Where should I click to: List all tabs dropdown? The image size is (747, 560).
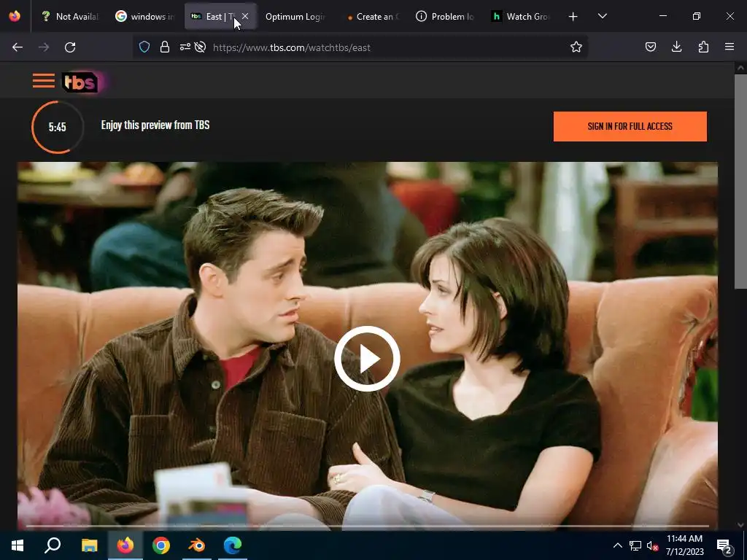602,16
